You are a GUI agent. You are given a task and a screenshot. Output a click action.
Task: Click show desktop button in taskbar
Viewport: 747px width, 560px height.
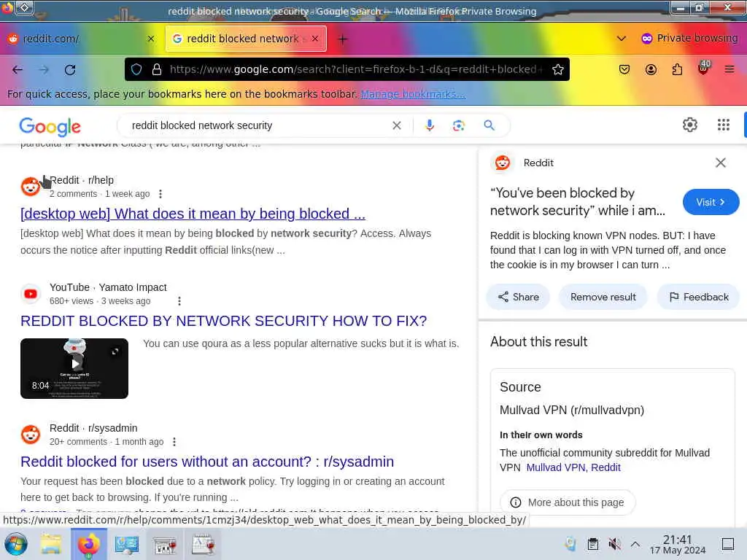point(728,544)
